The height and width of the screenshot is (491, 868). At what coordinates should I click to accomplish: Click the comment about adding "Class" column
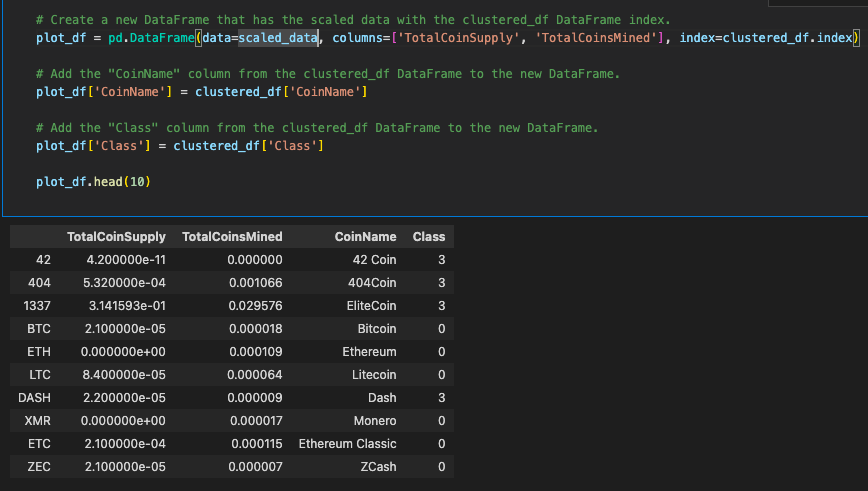click(317, 128)
